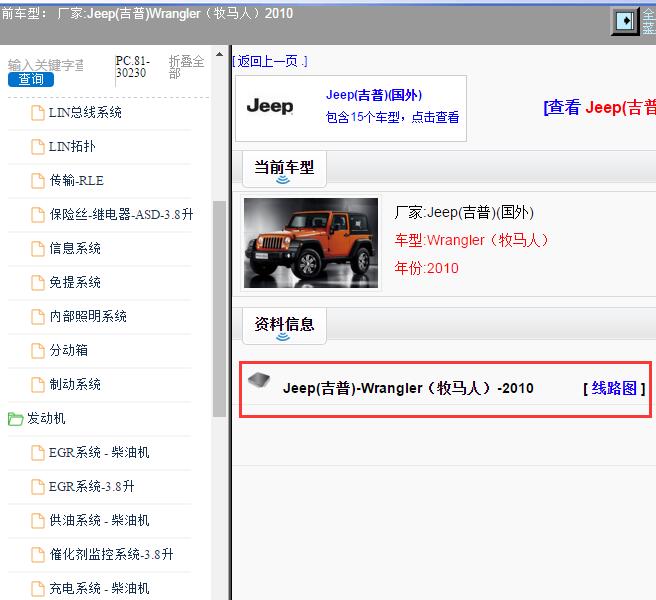This screenshot has height=600, width=656.
Task: Click the gray book icon in 资料信息 row
Action: [259, 380]
